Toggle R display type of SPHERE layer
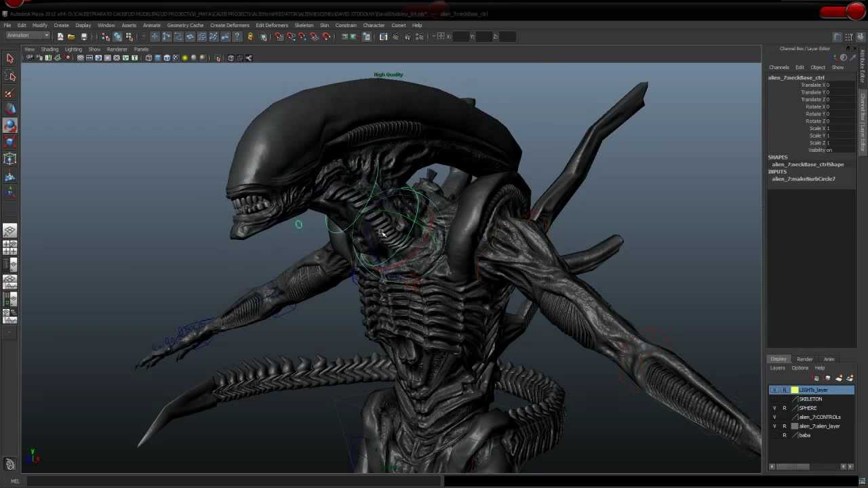The image size is (868, 488). tap(785, 408)
